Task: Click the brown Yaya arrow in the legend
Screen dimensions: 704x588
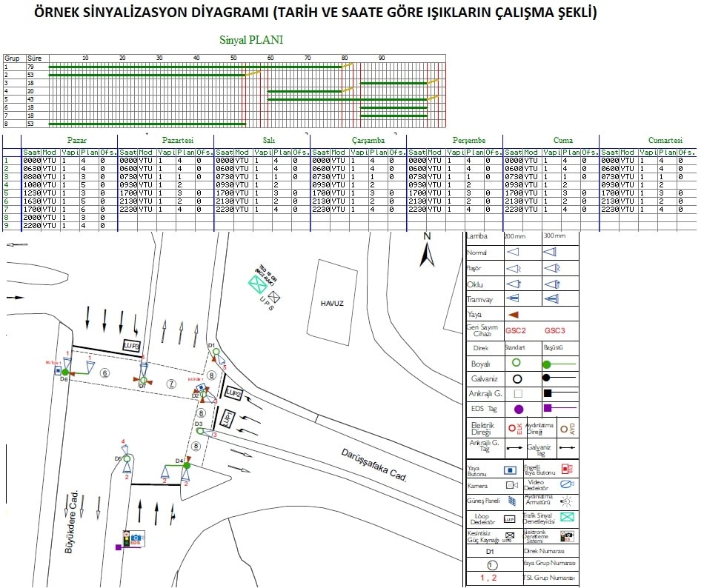Action: tap(512, 315)
